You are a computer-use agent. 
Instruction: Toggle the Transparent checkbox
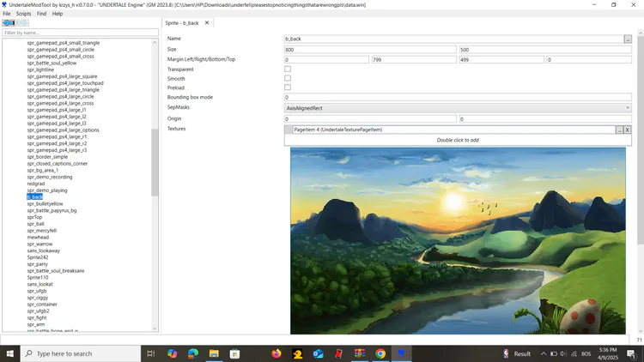click(288, 69)
